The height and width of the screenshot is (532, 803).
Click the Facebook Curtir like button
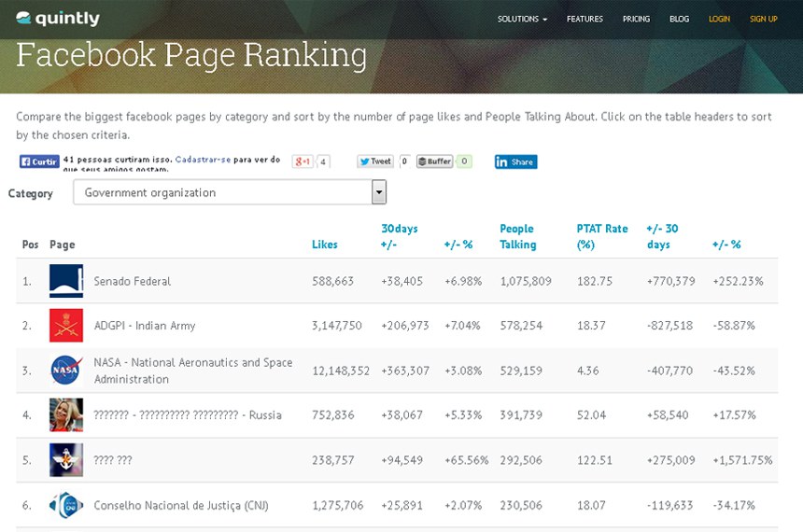point(39,161)
